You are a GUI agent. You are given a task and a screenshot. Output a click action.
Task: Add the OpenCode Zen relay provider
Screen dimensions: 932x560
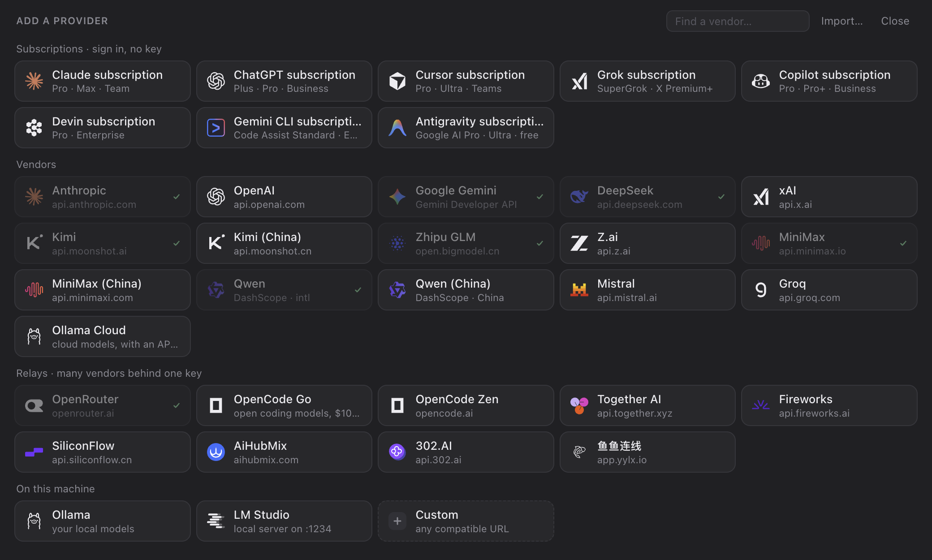[466, 405]
